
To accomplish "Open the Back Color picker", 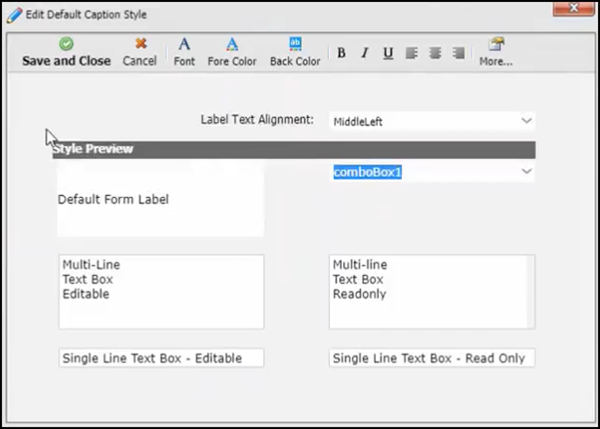I will (x=295, y=52).
